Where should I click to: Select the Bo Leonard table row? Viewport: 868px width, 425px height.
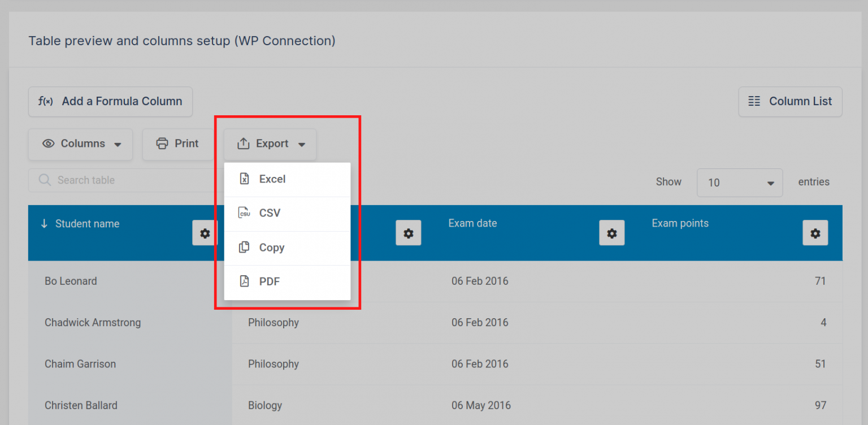pos(435,281)
